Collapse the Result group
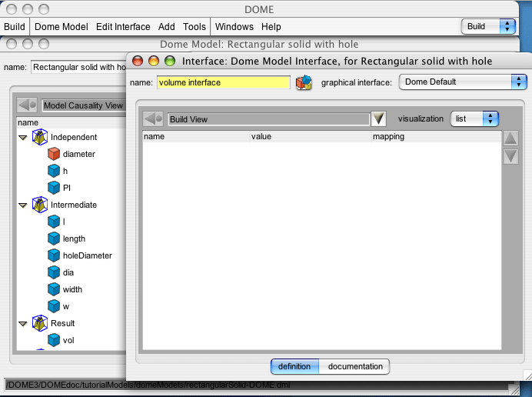The width and height of the screenshot is (532, 397). 23,324
